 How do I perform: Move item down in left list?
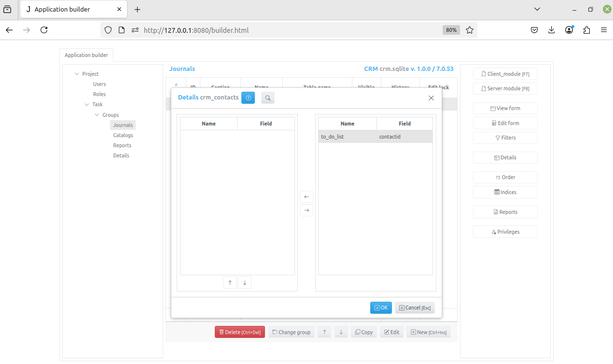(245, 283)
